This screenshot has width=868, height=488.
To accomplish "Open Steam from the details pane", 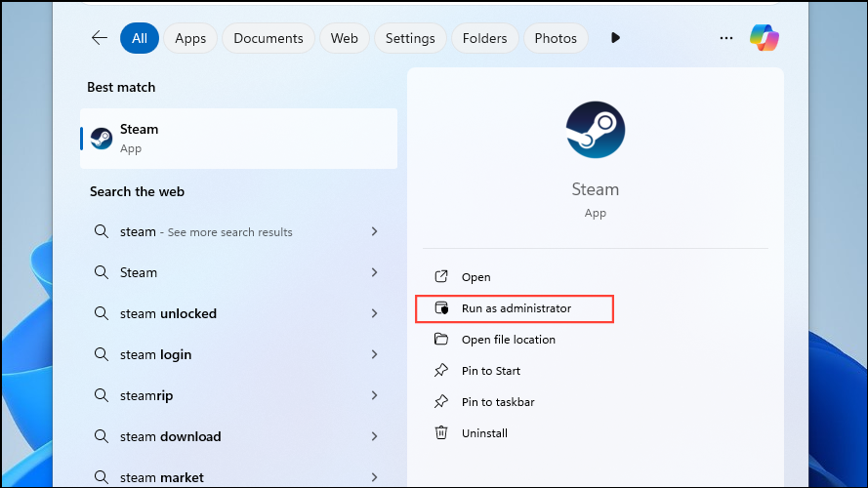I will tap(476, 276).
